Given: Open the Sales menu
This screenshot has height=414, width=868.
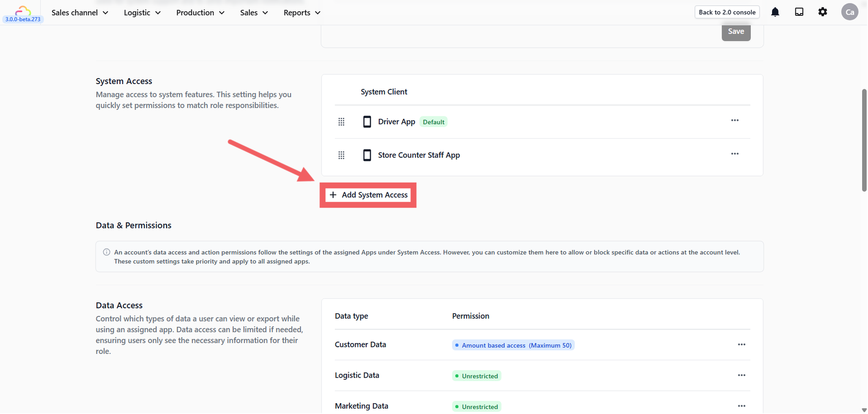Looking at the screenshot, I should pos(254,12).
